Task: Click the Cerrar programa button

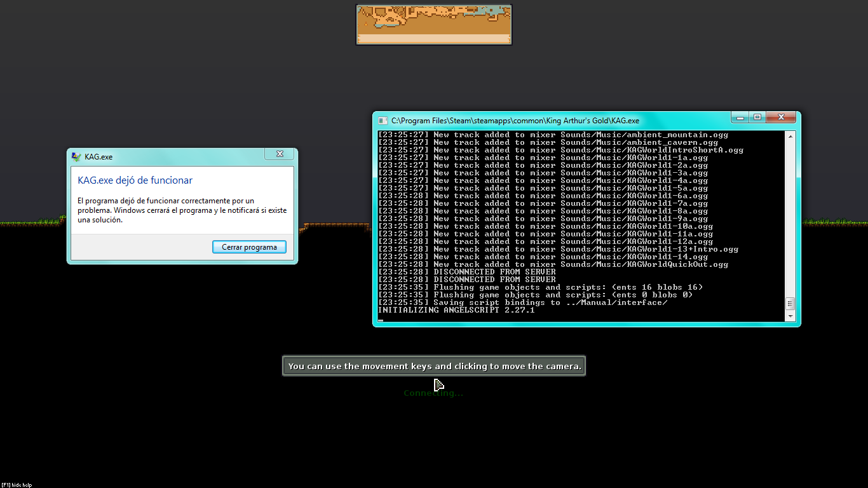Action: pos(249,247)
